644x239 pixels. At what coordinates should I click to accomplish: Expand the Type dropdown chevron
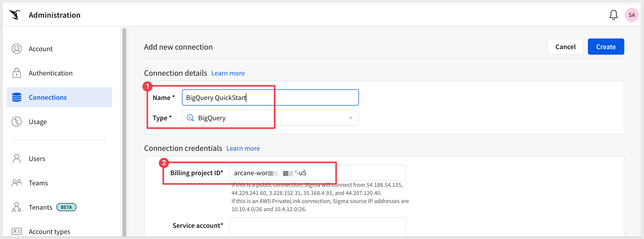pyautogui.click(x=351, y=118)
